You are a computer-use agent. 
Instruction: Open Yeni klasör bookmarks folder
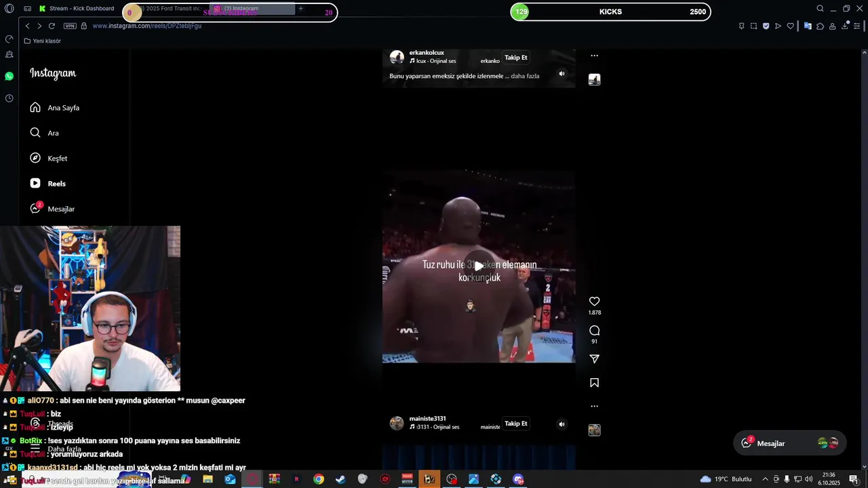42,41
